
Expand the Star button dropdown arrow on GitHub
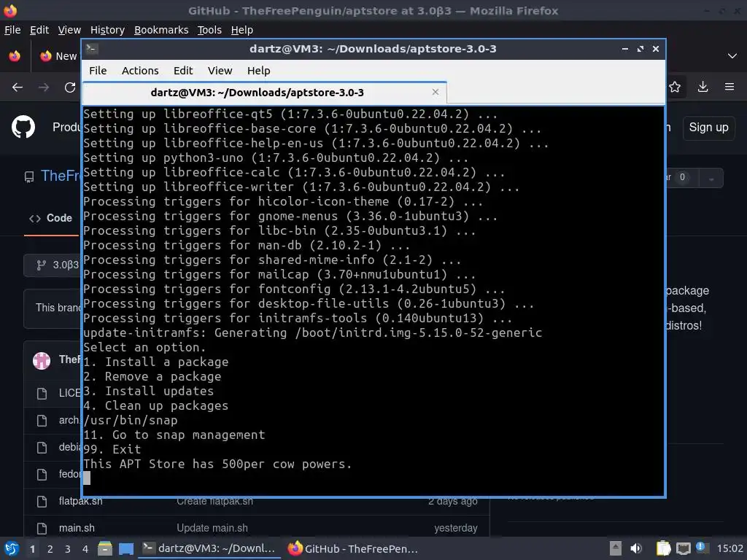711,178
